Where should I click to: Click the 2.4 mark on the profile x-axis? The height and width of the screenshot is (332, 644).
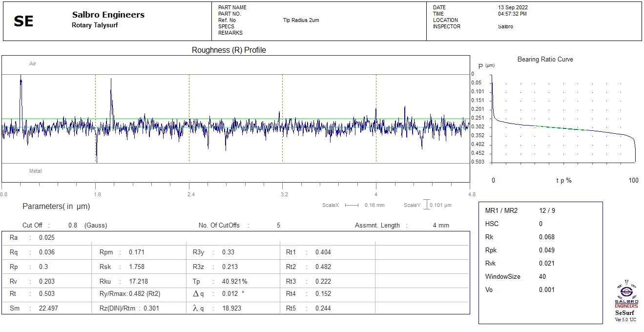pos(191,195)
